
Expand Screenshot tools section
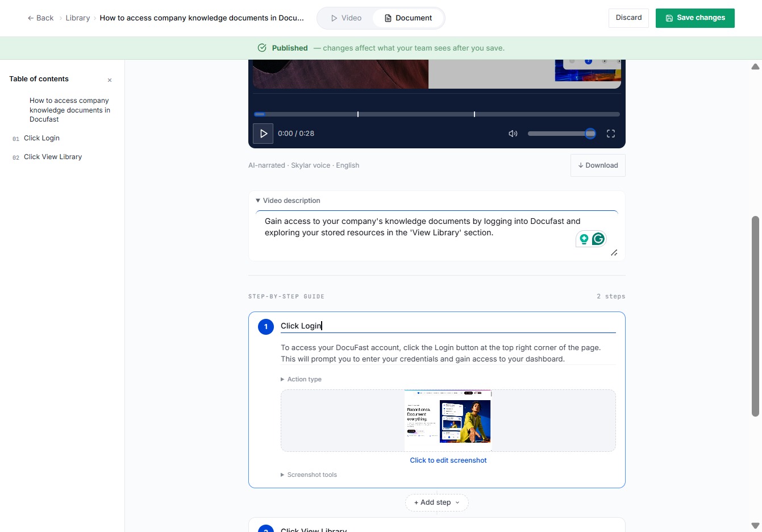[309, 475]
